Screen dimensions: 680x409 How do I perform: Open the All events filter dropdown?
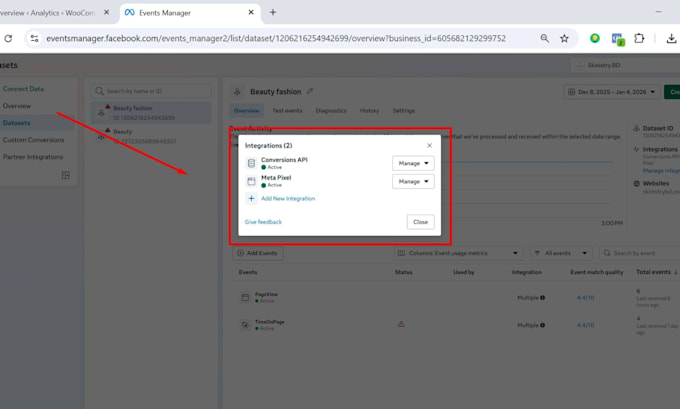pyautogui.click(x=560, y=253)
